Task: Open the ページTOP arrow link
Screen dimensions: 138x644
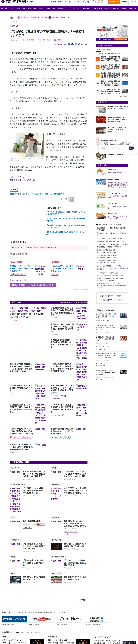Action: (82, 600)
